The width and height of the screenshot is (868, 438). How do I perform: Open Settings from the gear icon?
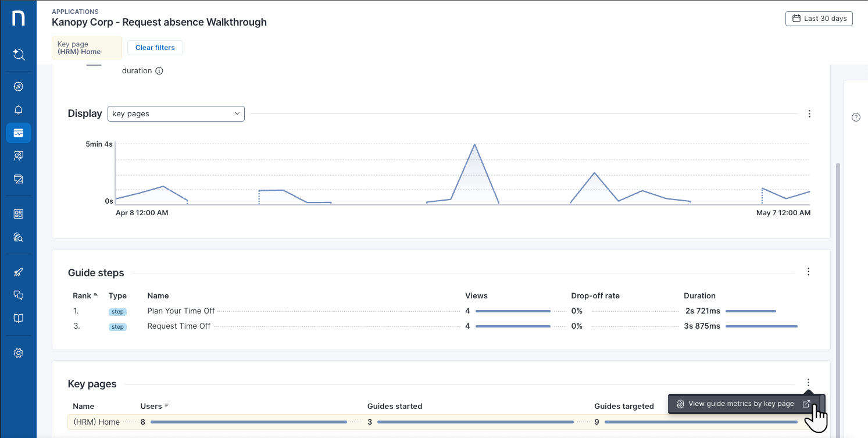(19, 352)
